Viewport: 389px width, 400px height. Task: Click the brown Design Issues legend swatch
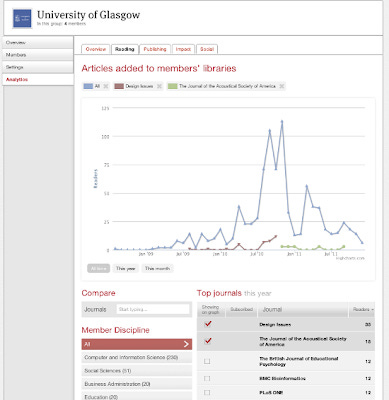click(x=119, y=86)
